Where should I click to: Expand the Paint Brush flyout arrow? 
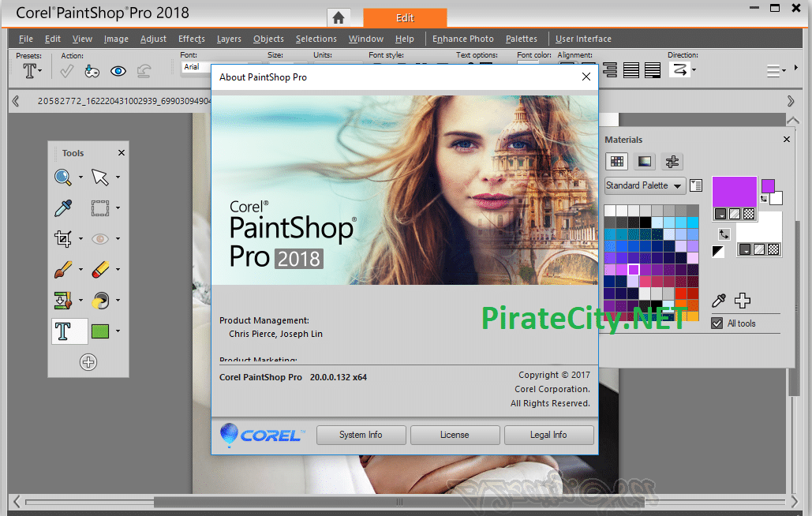(x=80, y=270)
